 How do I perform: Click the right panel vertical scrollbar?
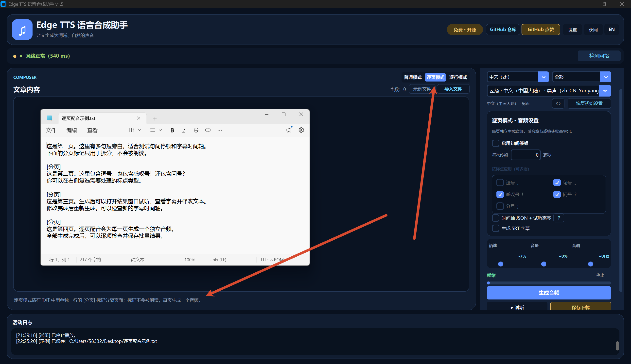click(x=621, y=190)
